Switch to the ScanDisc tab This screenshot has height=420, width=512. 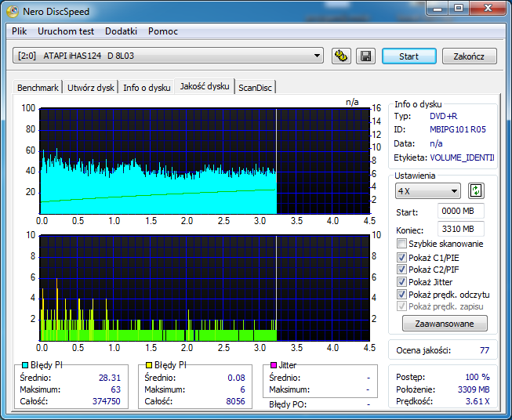[255, 88]
